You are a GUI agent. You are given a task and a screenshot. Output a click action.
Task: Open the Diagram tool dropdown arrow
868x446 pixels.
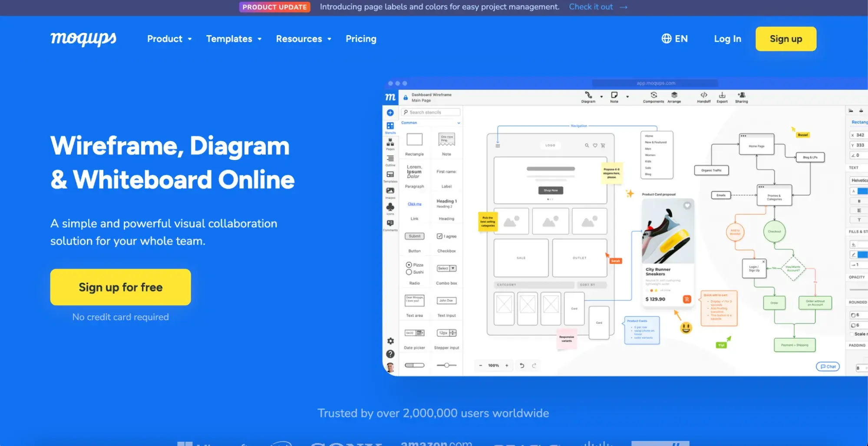tap(601, 97)
